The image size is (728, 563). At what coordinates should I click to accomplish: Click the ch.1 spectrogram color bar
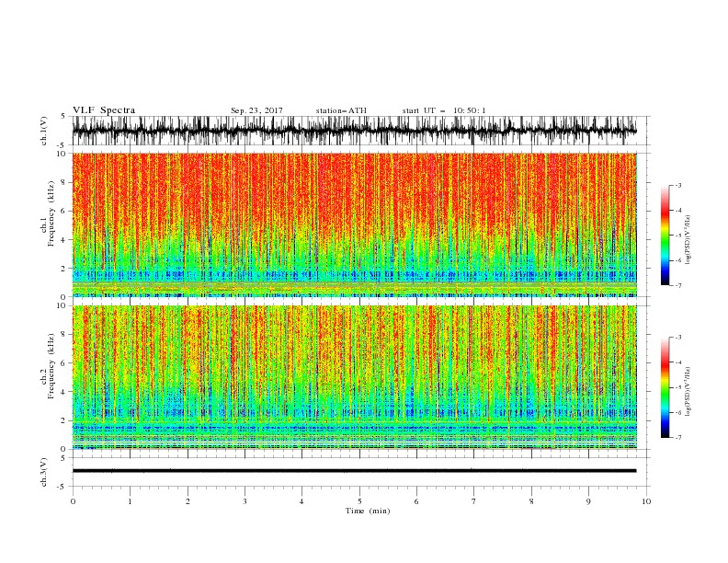(x=665, y=235)
